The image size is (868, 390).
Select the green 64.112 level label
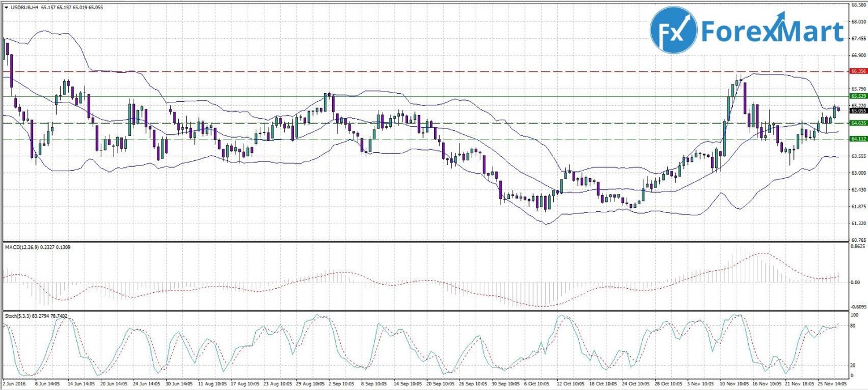coord(857,139)
